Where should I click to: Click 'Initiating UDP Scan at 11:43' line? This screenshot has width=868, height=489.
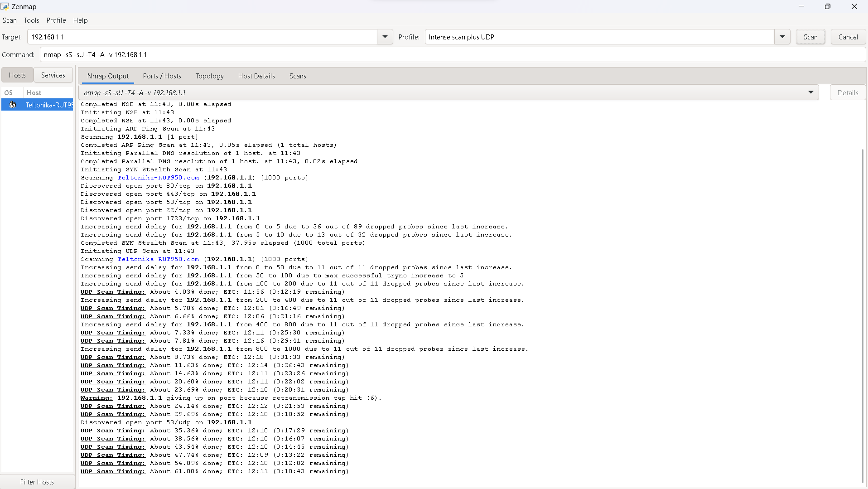click(x=138, y=251)
